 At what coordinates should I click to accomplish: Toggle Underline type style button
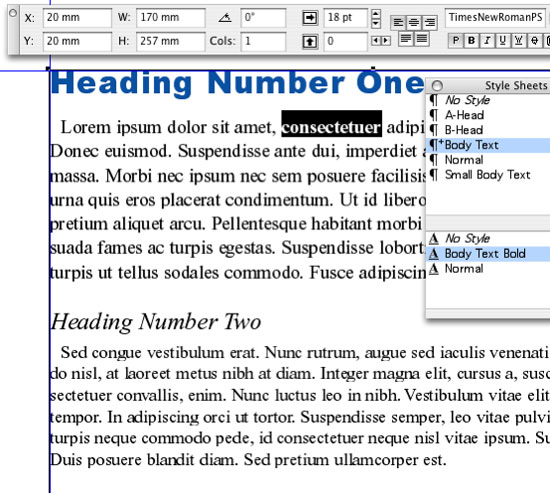[x=503, y=41]
